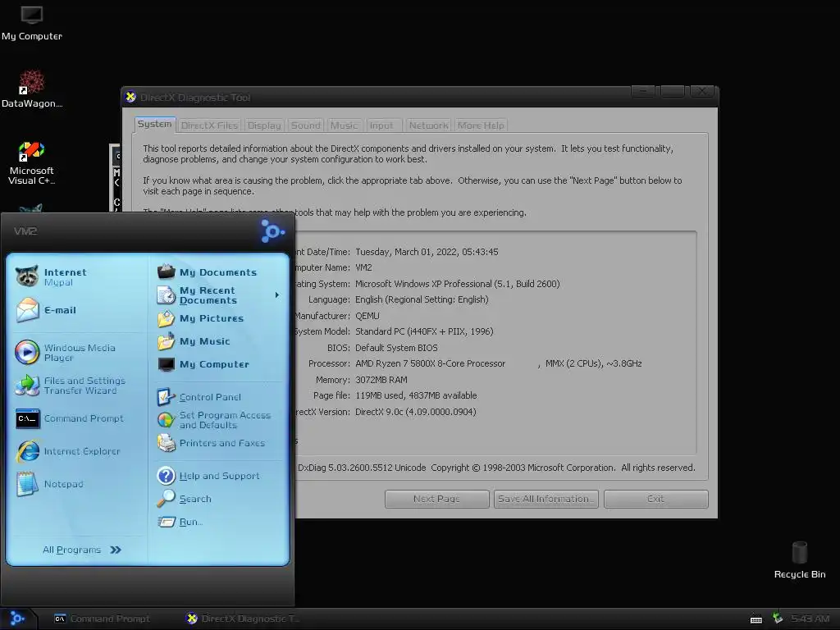Click the language English regional setting text
This screenshot has width=840, height=630.
point(422,299)
